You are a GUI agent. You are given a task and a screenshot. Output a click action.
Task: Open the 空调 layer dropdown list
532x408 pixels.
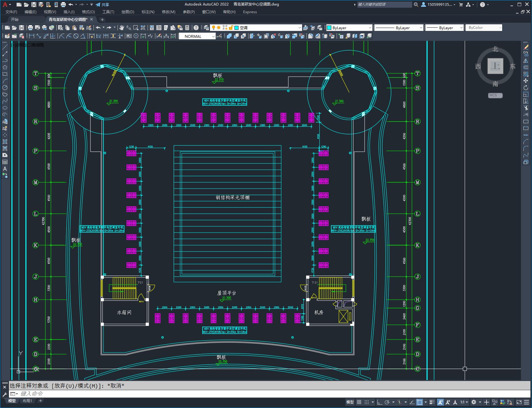[299, 28]
